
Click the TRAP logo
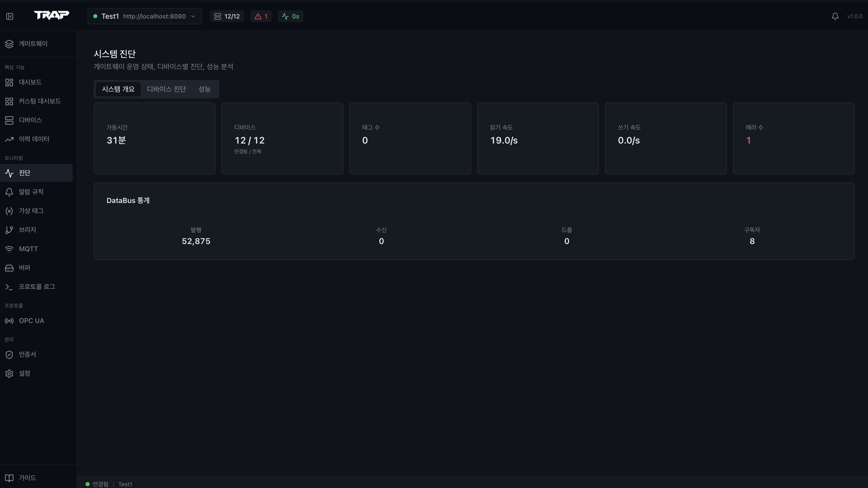[51, 16]
